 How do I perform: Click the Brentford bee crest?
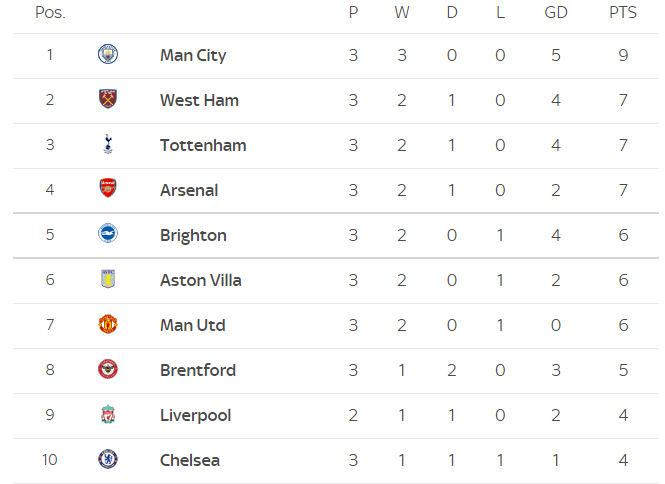tap(108, 369)
